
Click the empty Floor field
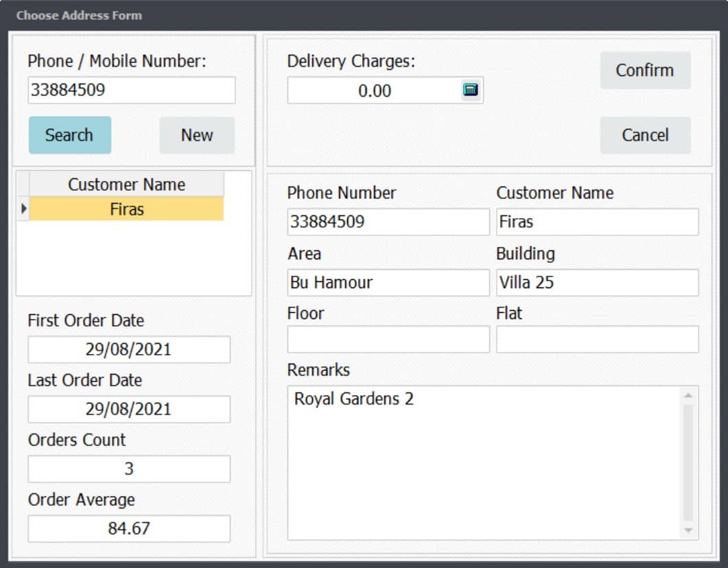pyautogui.click(x=388, y=340)
